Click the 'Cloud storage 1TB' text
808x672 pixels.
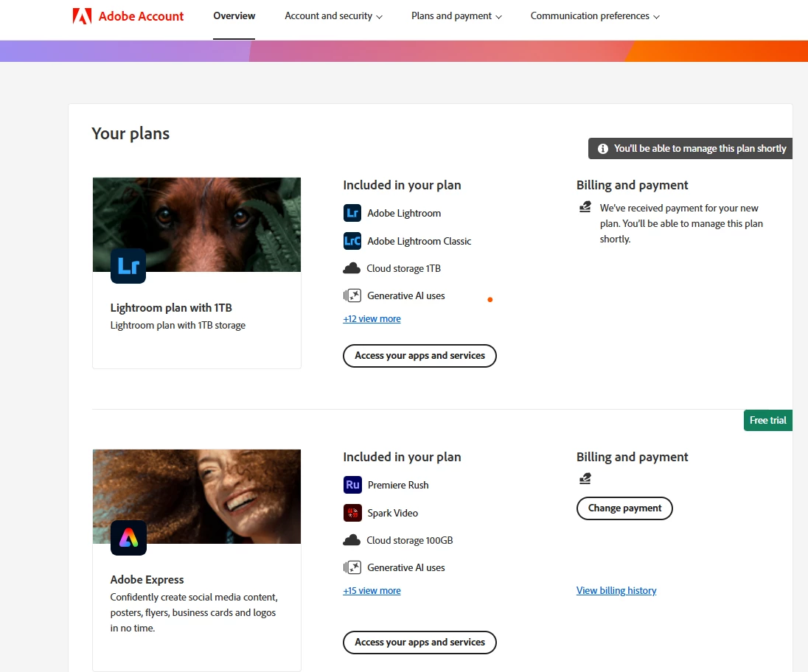point(403,268)
